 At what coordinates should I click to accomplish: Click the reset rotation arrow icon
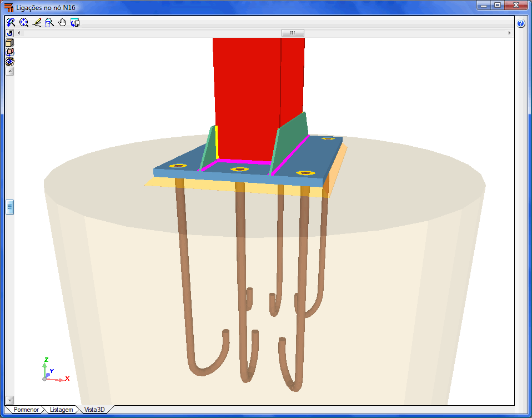10,33
